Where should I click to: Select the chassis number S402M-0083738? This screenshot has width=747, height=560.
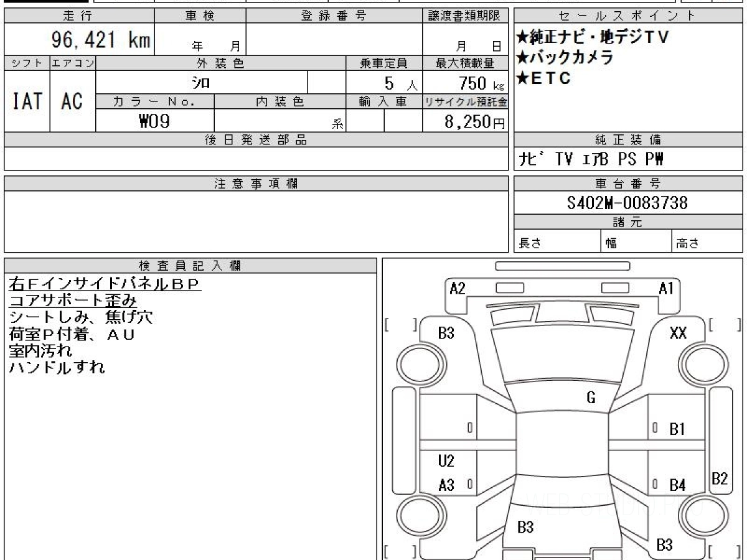pos(627,203)
